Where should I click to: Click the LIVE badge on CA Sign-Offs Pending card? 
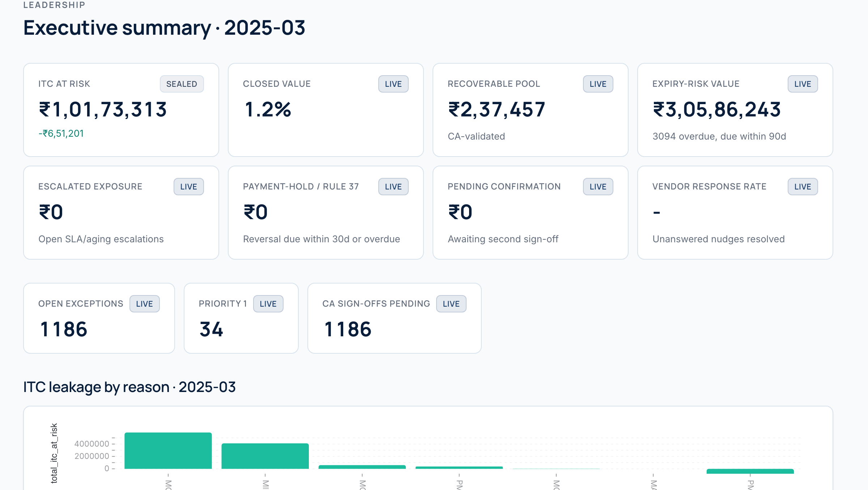click(x=451, y=304)
